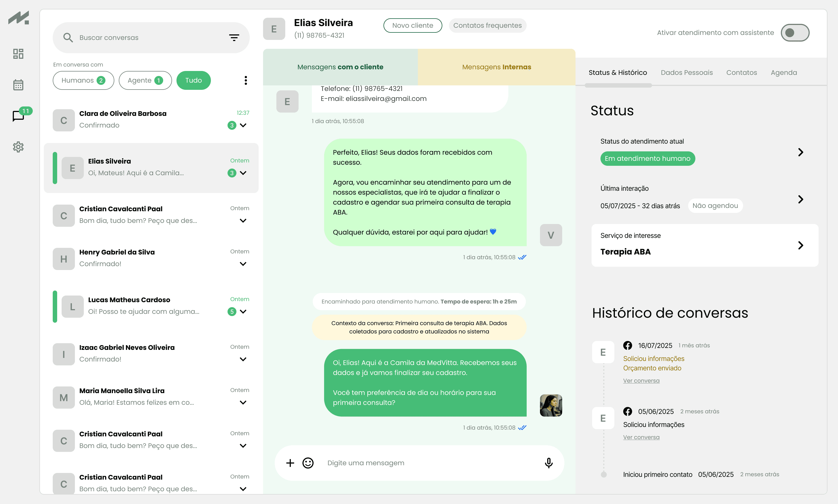Select the Agente filter chip
This screenshot has width=838, height=504.
pyautogui.click(x=145, y=80)
